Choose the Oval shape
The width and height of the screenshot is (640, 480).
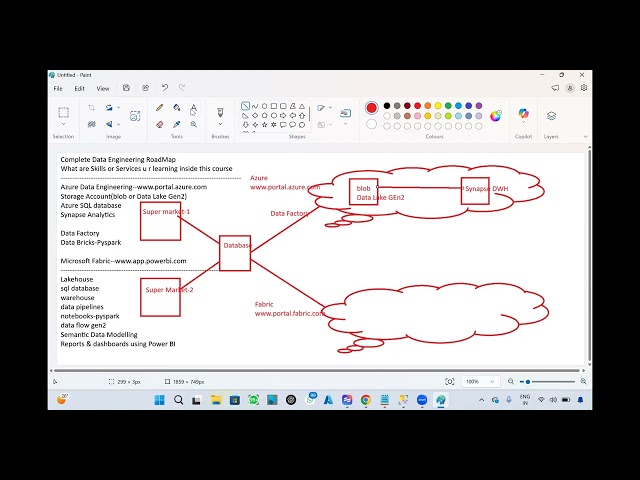click(x=264, y=106)
